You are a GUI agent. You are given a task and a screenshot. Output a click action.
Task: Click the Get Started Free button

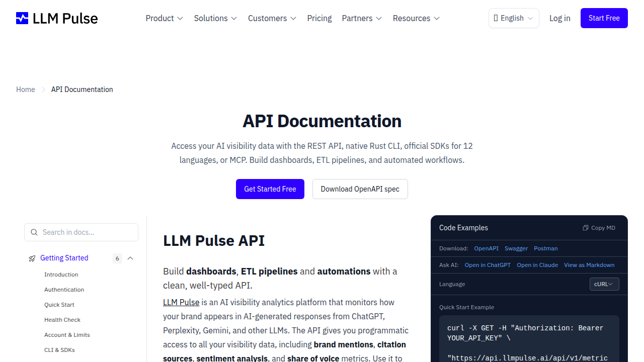(270, 189)
